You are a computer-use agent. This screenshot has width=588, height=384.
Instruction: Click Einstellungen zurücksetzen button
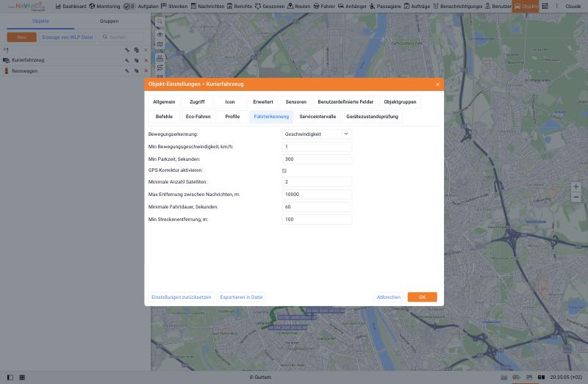181,297
